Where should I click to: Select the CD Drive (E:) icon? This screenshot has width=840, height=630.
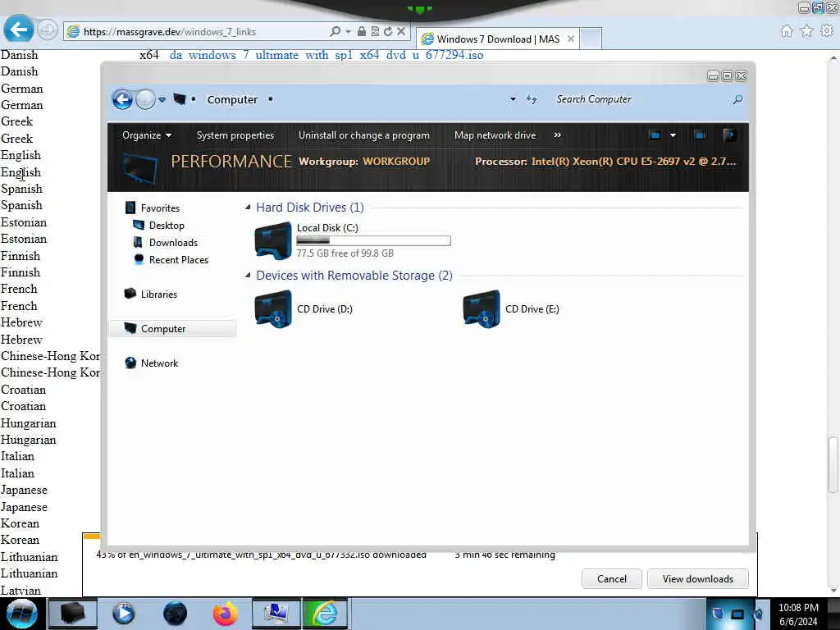click(481, 309)
